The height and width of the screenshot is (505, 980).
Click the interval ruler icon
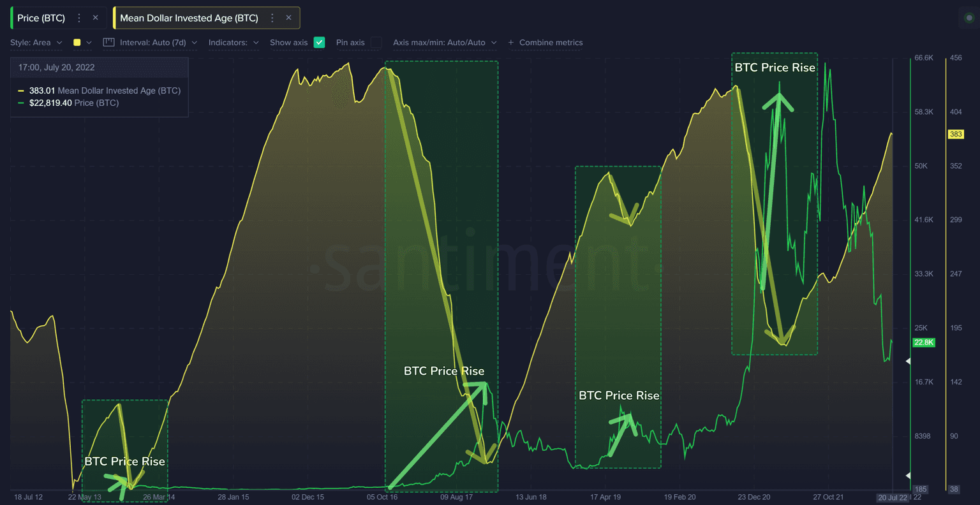pyautogui.click(x=108, y=43)
